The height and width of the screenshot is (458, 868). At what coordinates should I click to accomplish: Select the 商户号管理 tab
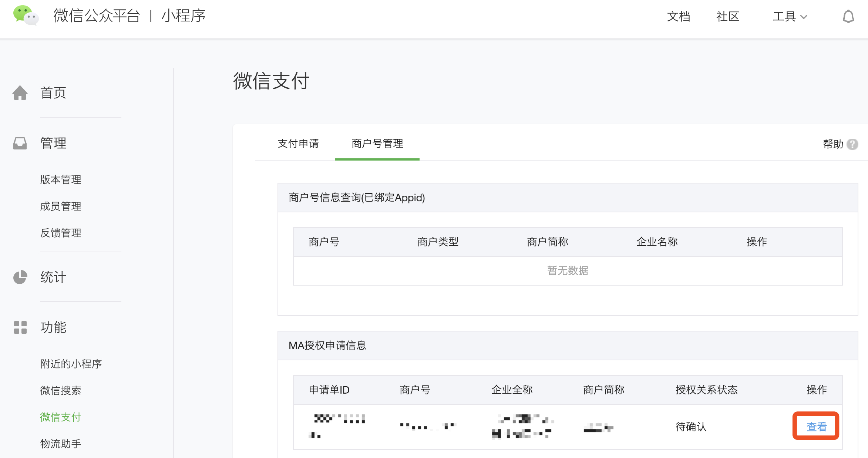(377, 144)
